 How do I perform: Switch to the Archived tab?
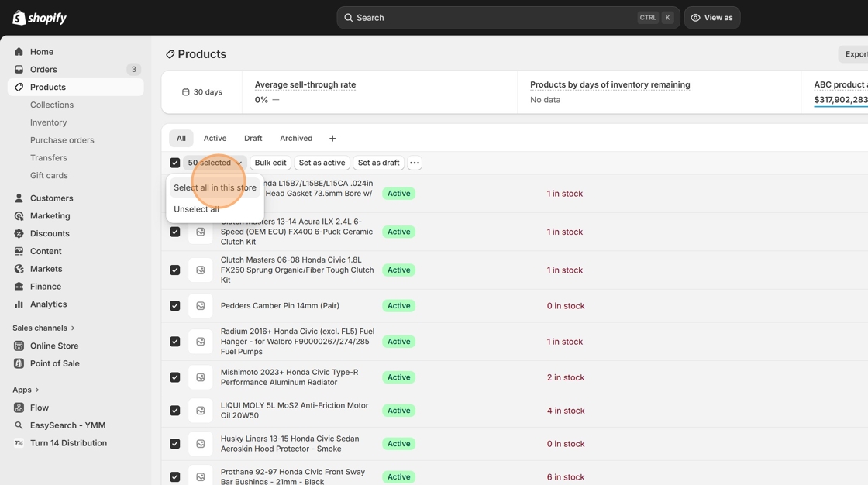pos(296,139)
